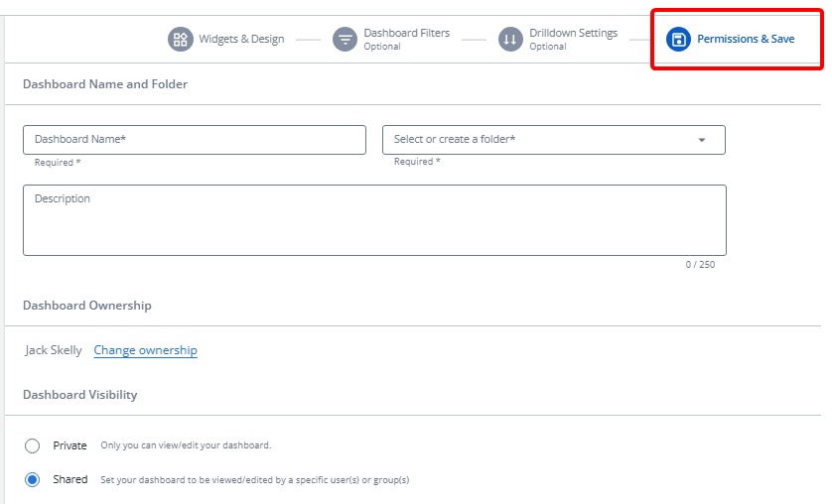Click the Permissions & Save disk icon
832x504 pixels.
(679, 40)
